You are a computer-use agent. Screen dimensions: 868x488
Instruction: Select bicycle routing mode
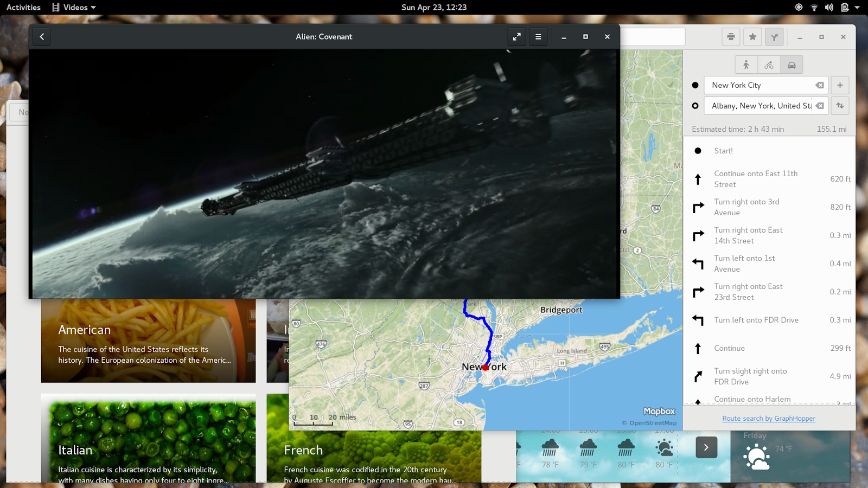click(x=769, y=65)
